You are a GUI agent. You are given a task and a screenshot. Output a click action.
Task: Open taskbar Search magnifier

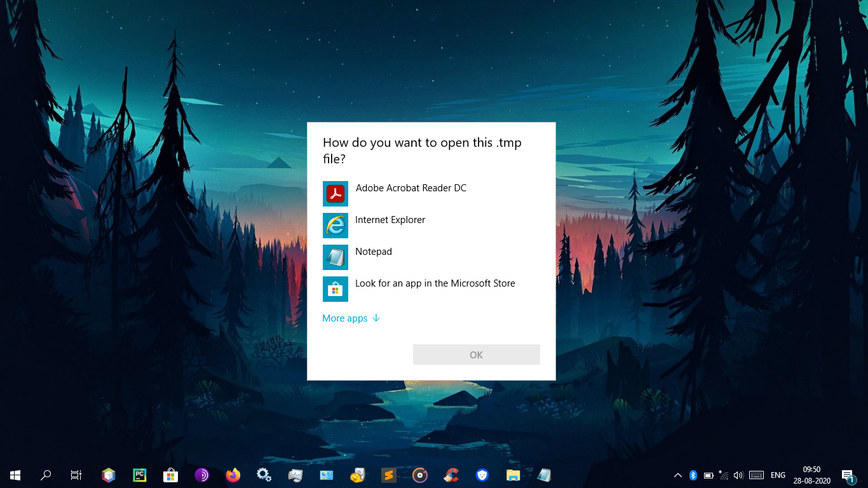click(x=46, y=475)
